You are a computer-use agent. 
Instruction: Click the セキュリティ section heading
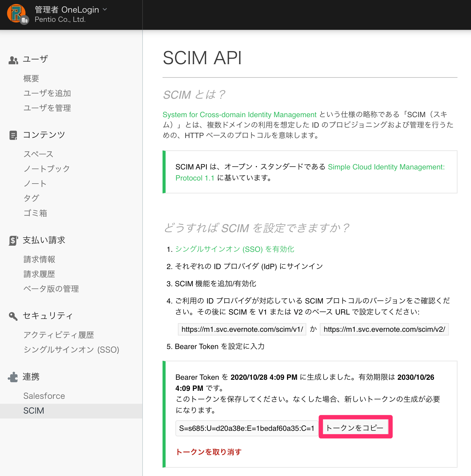point(48,315)
